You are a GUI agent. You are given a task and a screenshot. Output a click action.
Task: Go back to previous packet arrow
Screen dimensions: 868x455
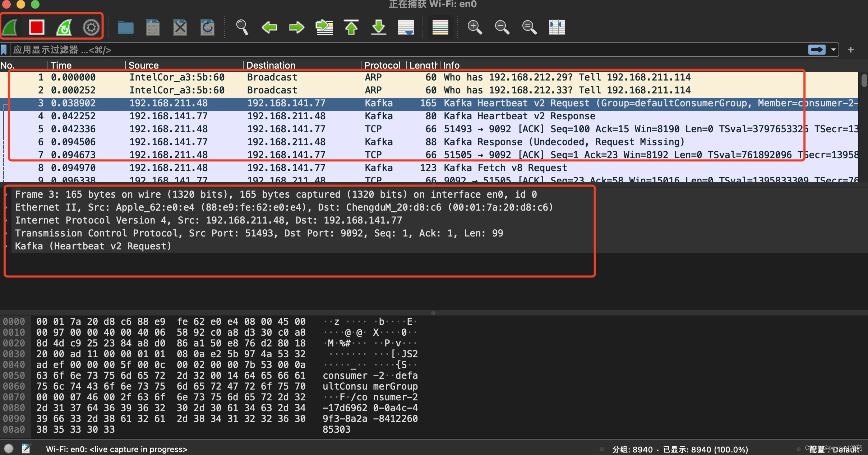point(269,27)
